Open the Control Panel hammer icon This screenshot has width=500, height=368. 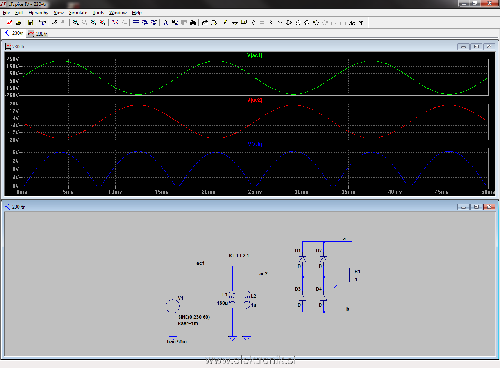tap(42, 22)
